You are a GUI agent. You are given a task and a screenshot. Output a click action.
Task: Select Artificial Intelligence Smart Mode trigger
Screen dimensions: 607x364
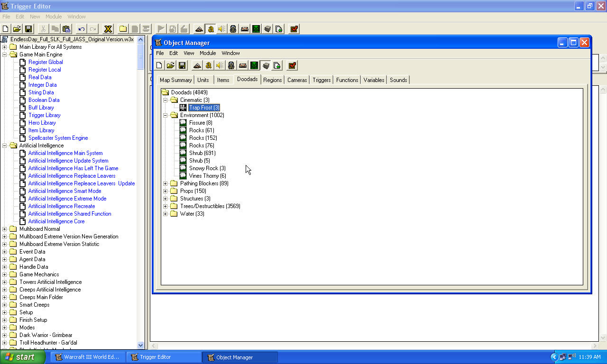pos(64,191)
